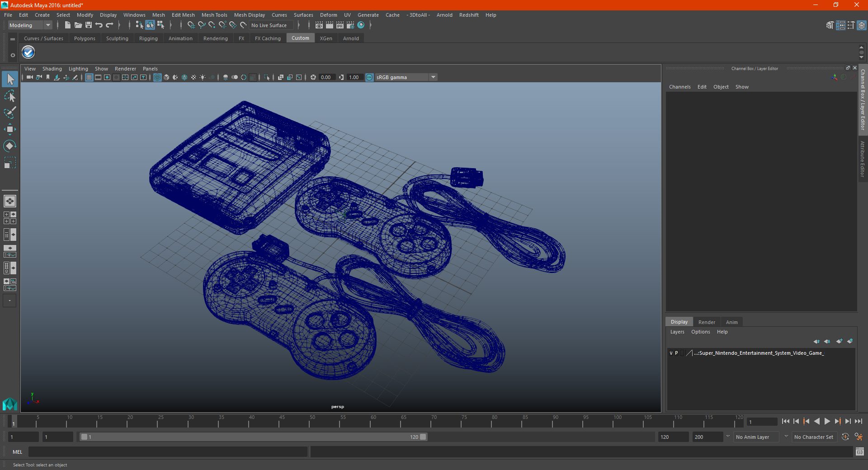
Task: Open the Layers menu in Layer Editor
Action: (x=677, y=332)
